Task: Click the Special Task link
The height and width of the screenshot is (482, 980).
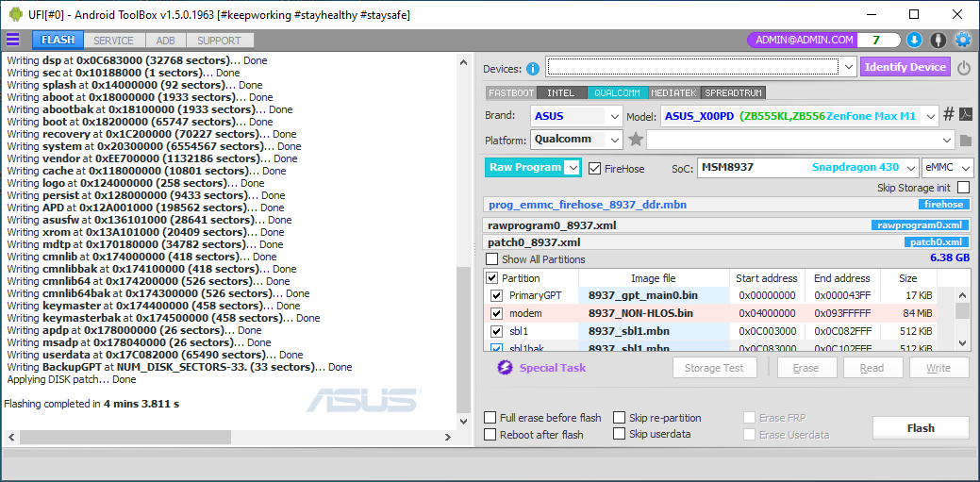Action: click(553, 368)
